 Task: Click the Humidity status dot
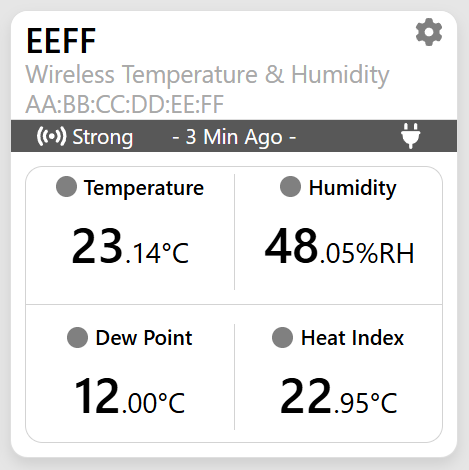click(290, 186)
